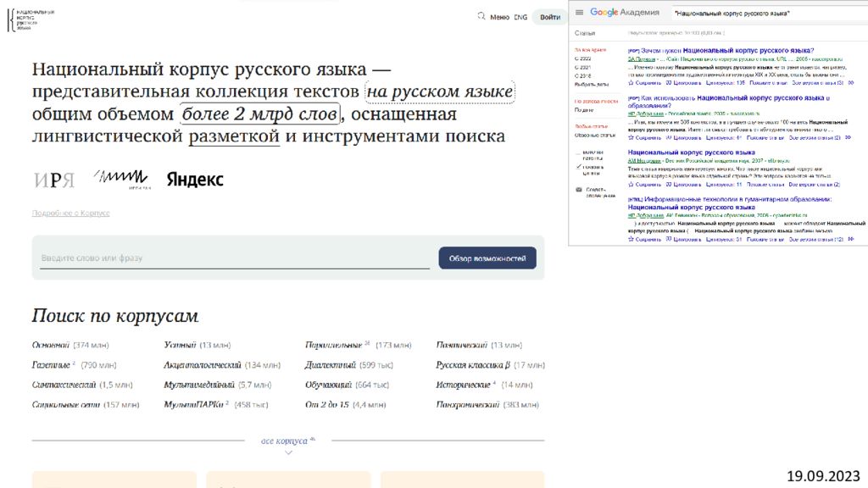Open the Обучающий corpus (664 тыс)

click(347, 385)
